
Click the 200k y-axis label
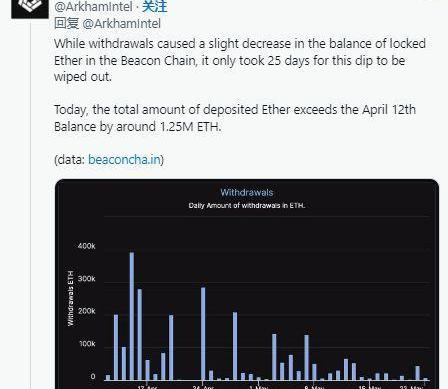click(87, 311)
